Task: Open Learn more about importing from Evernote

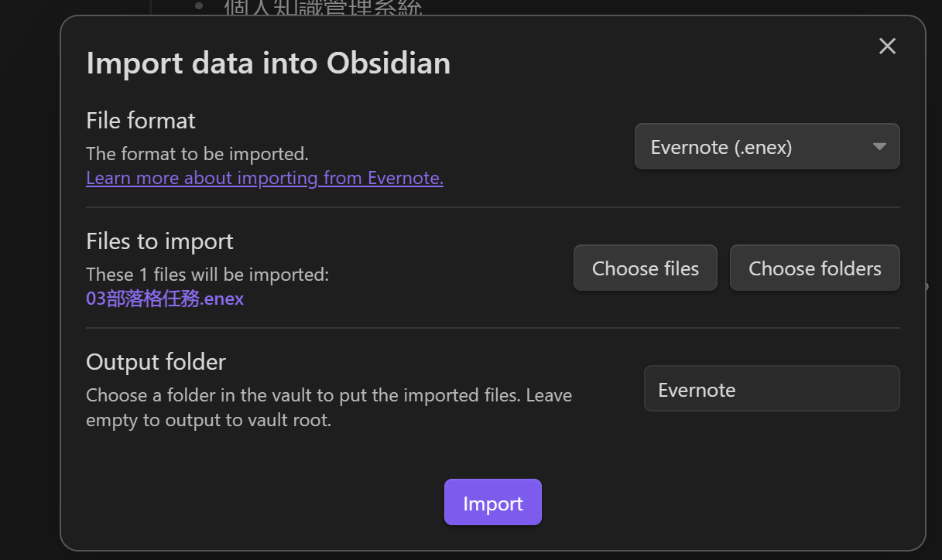Action: (x=265, y=178)
